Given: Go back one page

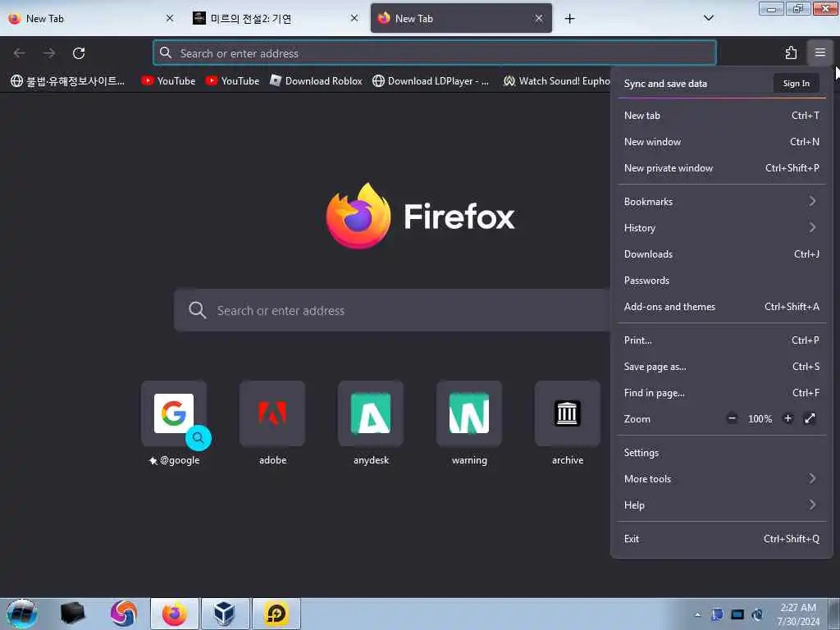Looking at the screenshot, I should click(x=20, y=53).
